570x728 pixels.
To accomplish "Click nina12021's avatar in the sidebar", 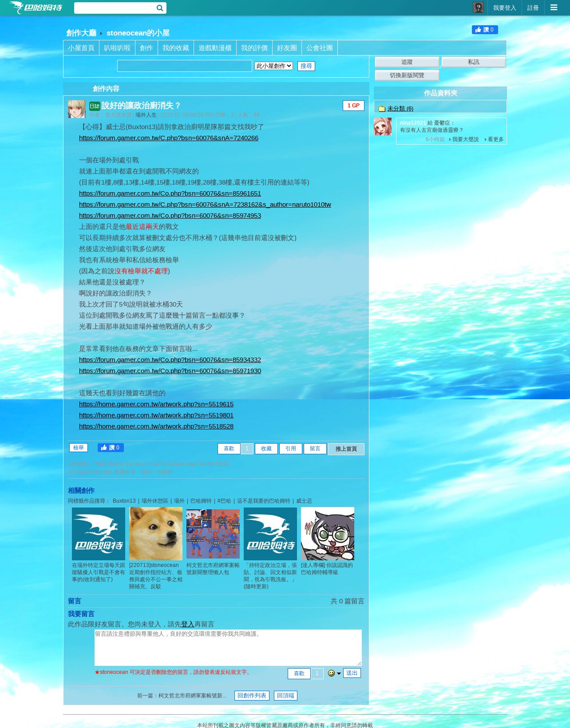I will click(383, 126).
